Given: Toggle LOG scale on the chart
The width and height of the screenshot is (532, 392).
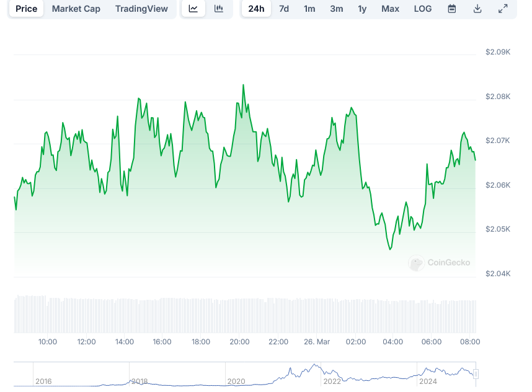Looking at the screenshot, I should pos(423,9).
